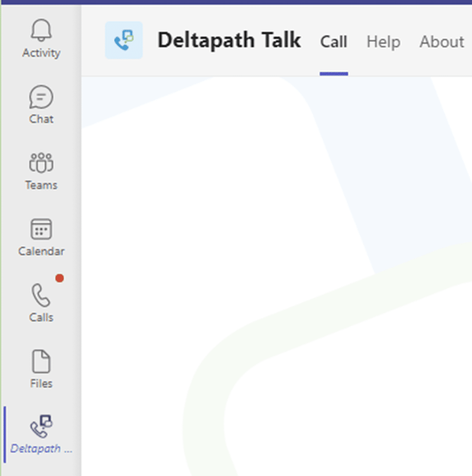The height and width of the screenshot is (476, 472).
Task: Click the Files label text
Action: (x=41, y=383)
